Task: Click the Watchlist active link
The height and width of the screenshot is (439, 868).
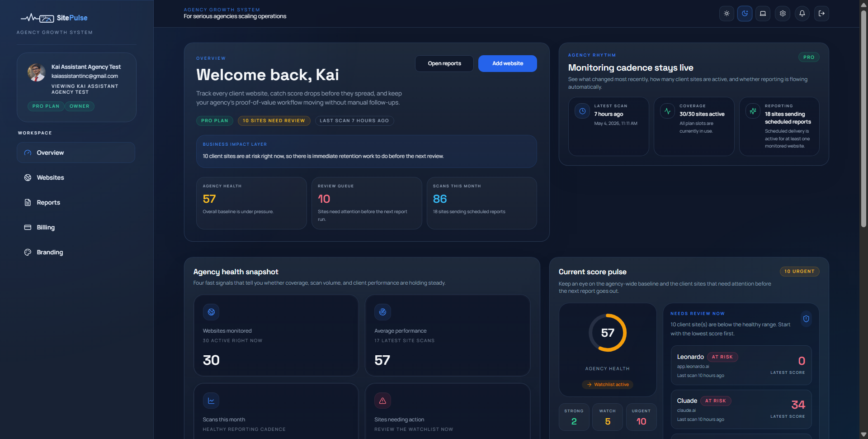Action: coord(608,385)
